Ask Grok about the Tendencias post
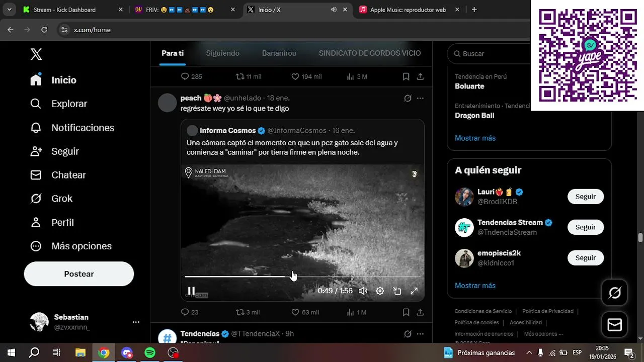 [408, 334]
